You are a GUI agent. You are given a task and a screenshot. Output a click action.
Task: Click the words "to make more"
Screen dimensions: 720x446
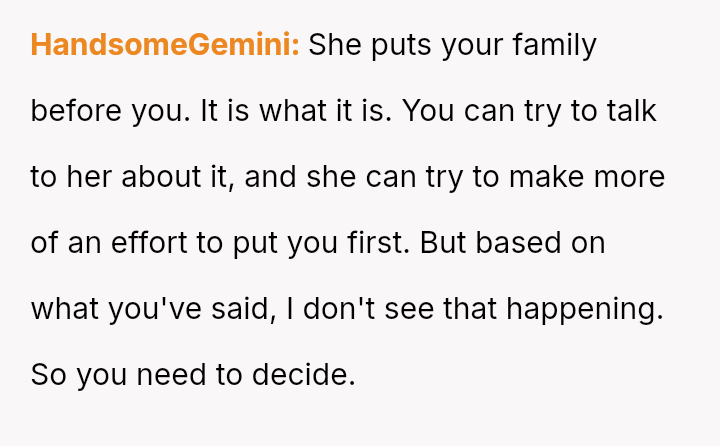click(563, 177)
